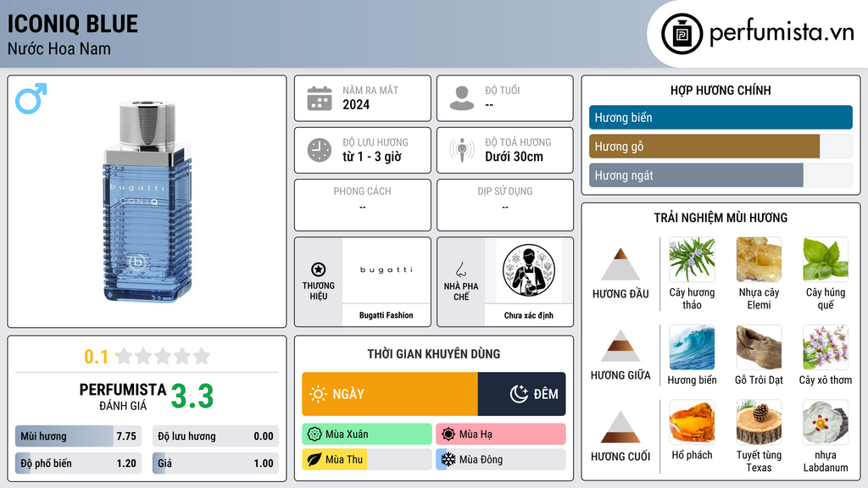Screen dimensions: 868x488
Task: Click the perfumer illustration above Chưa xác định
Action: [529, 270]
